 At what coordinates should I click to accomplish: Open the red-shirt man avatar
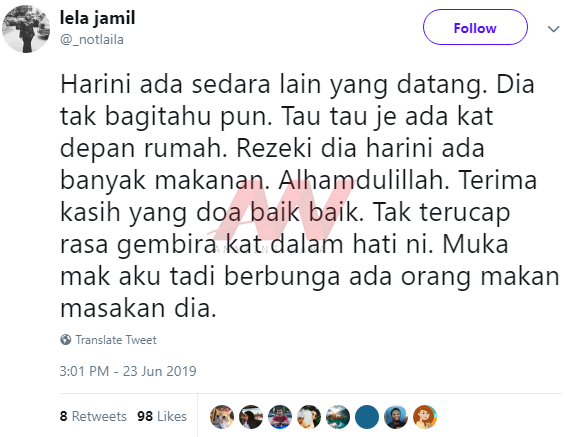point(280,417)
